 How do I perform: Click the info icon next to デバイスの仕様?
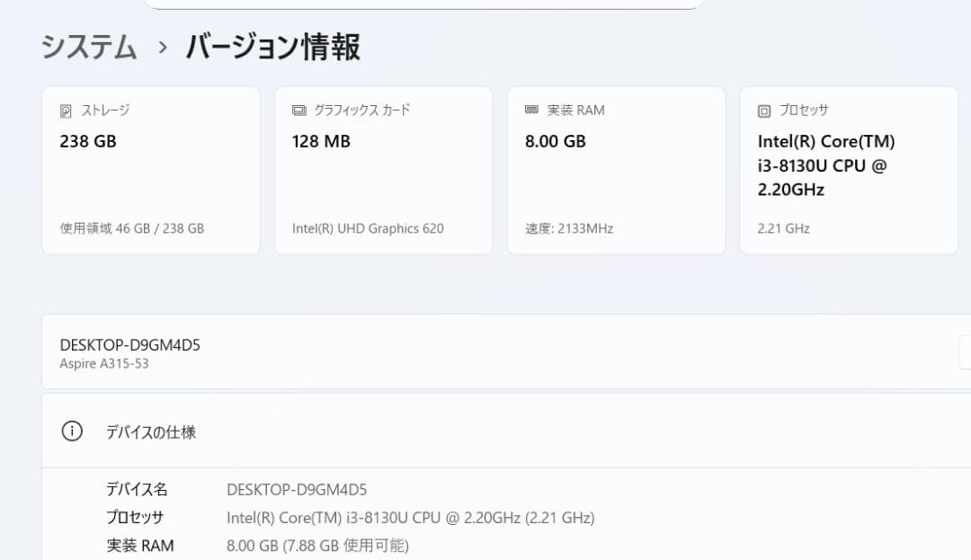(72, 431)
